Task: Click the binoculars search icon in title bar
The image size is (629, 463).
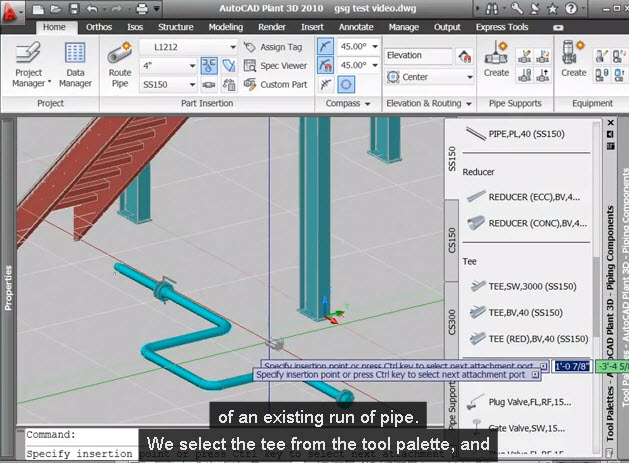Action: point(492,9)
